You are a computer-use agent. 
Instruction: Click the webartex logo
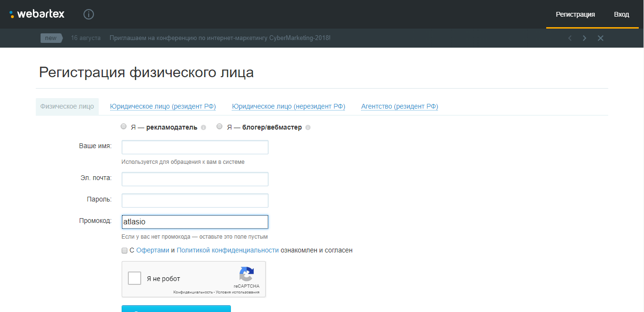tap(37, 14)
